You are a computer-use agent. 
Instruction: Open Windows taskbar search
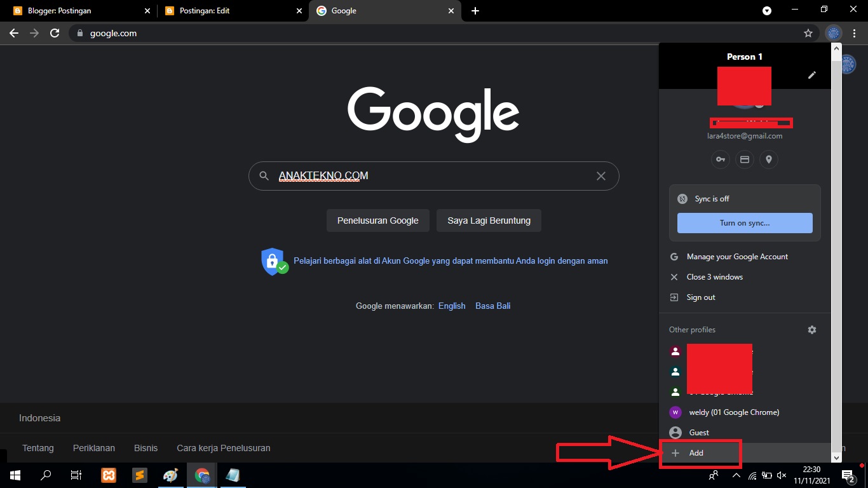(x=46, y=475)
